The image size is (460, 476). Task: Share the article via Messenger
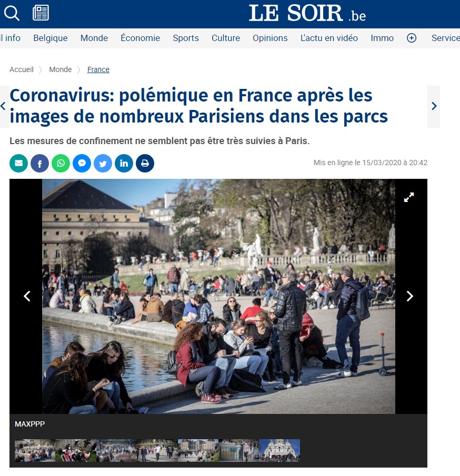82,164
